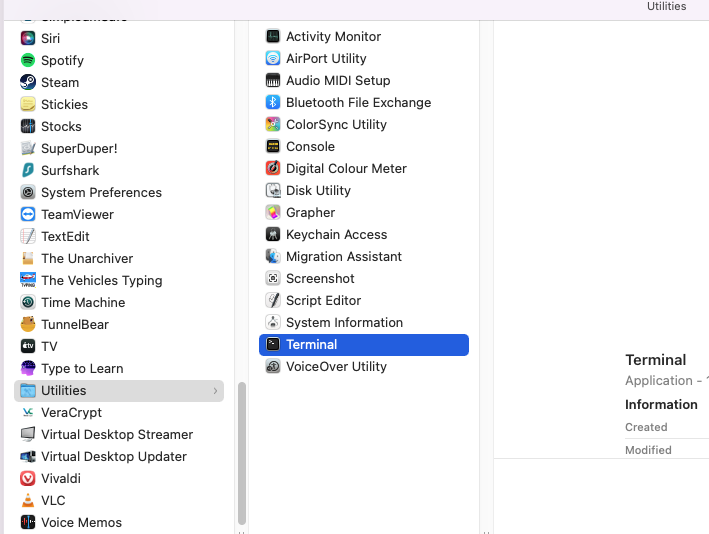This screenshot has height=534, width=709.
Task: Click the Virtual Desktop Updater icon
Action: [28, 456]
